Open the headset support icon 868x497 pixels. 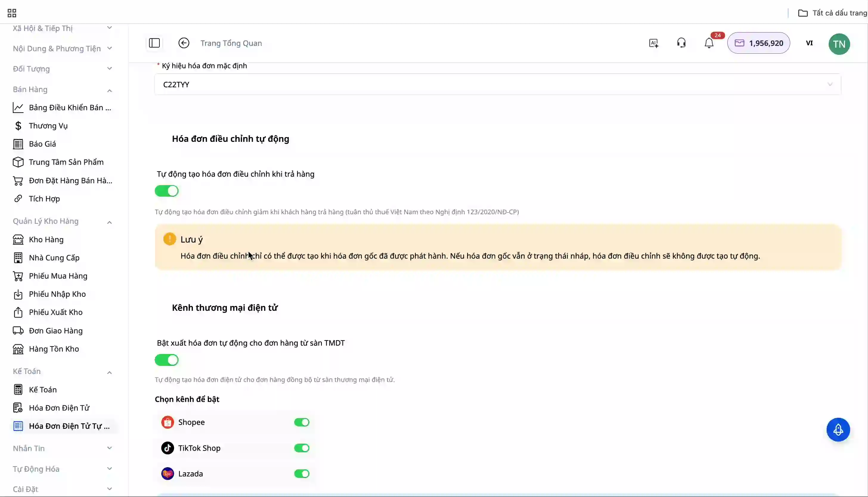click(x=681, y=43)
